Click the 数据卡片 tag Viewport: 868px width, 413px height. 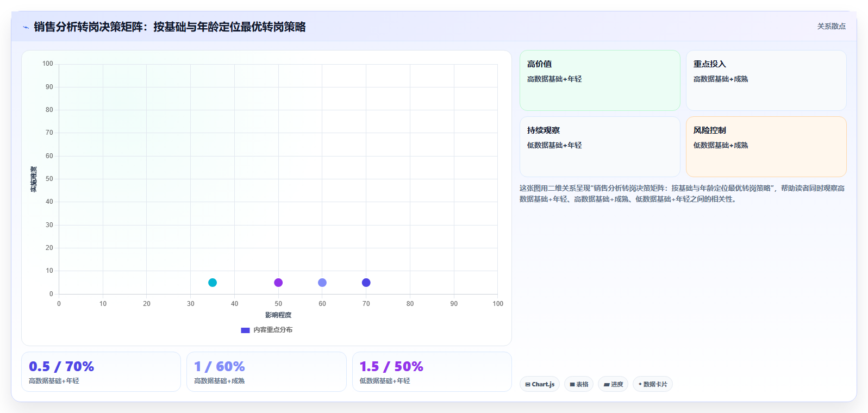tap(653, 384)
